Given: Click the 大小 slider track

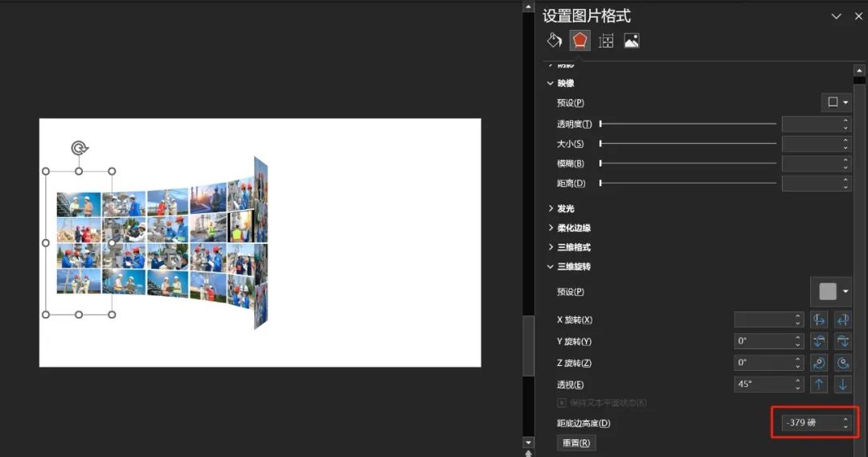Looking at the screenshot, I should [688, 143].
